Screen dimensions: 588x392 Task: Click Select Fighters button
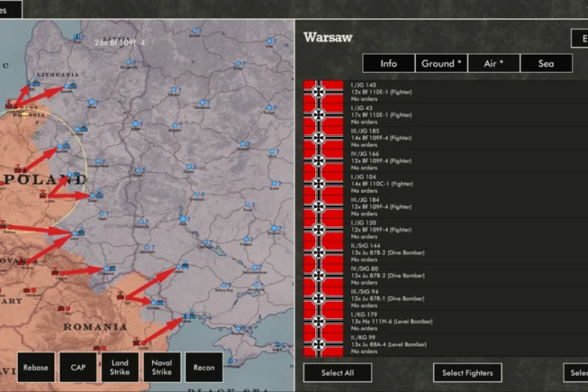pyautogui.click(x=467, y=373)
